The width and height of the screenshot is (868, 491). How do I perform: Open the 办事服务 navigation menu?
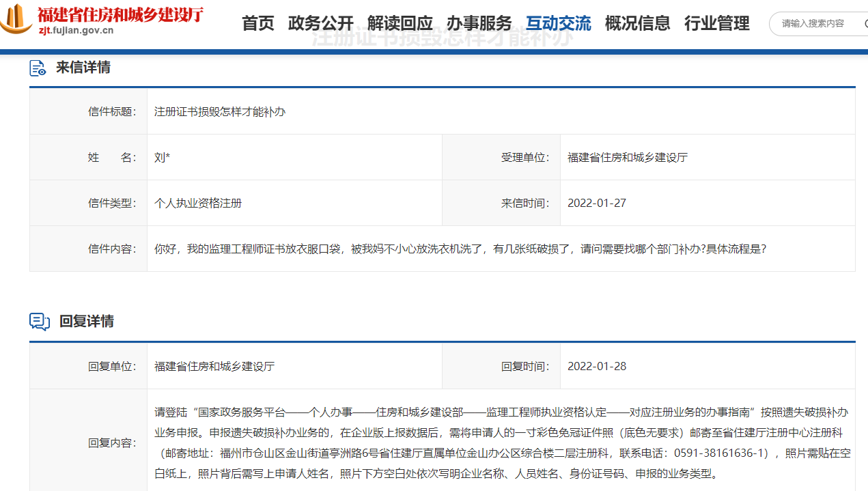479,23
